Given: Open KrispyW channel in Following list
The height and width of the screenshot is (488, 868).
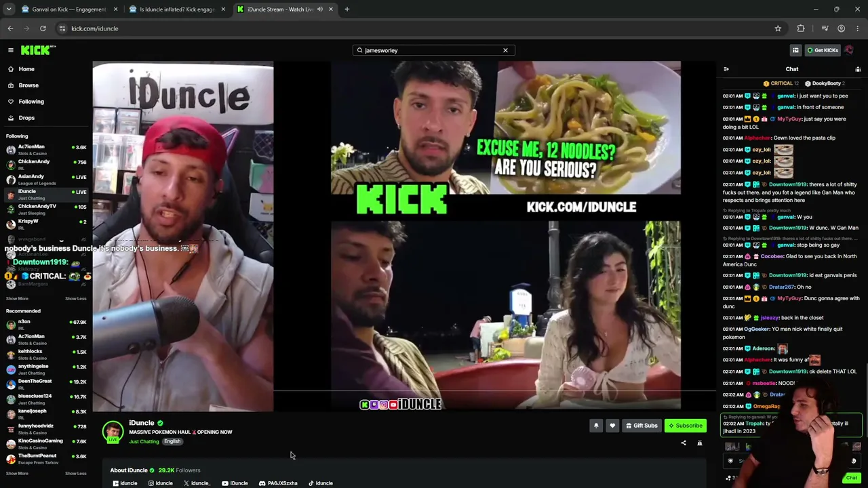Looking at the screenshot, I should [x=46, y=224].
